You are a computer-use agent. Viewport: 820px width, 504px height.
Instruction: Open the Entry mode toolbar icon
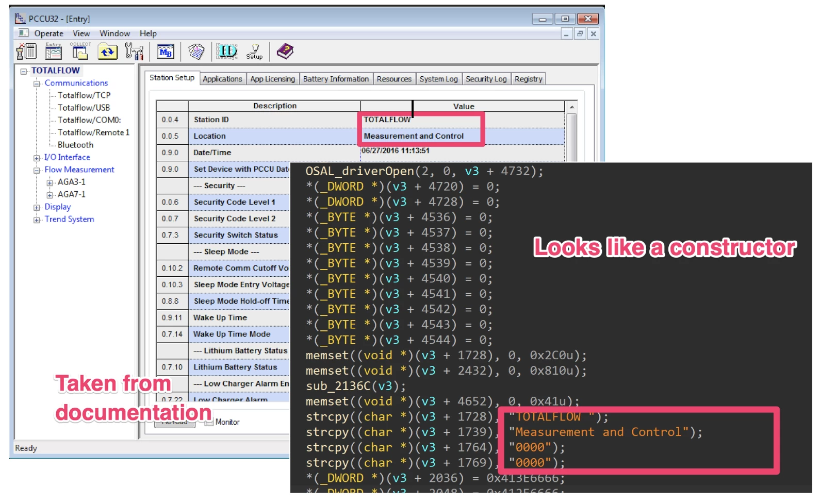[54, 52]
